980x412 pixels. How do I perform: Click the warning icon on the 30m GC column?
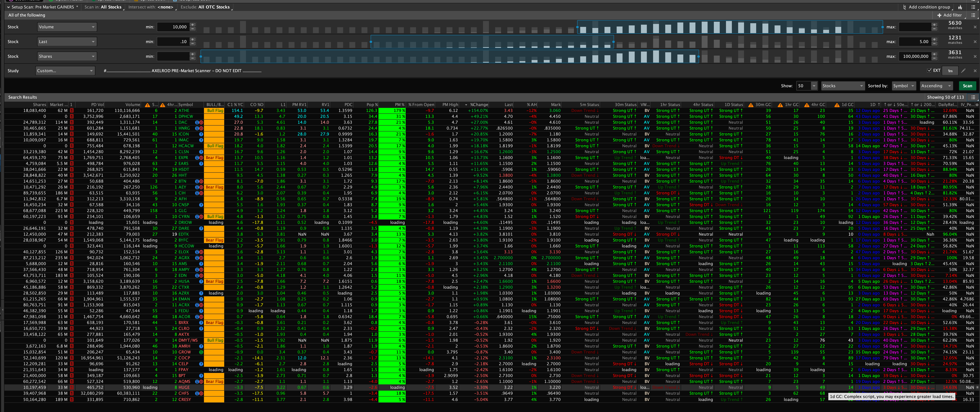(751, 105)
